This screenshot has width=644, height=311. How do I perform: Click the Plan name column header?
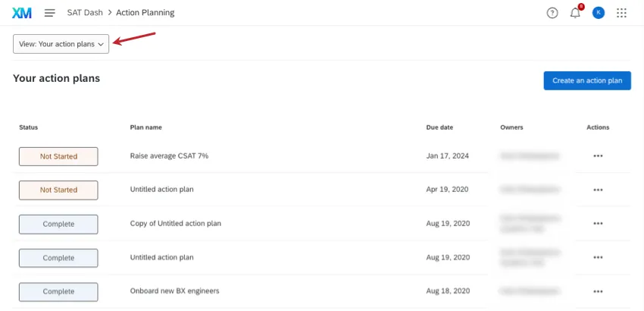point(146,127)
